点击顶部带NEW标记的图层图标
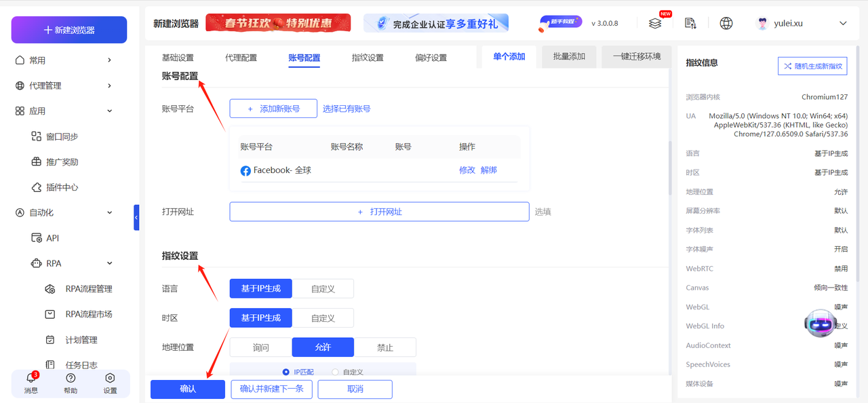 (x=655, y=22)
